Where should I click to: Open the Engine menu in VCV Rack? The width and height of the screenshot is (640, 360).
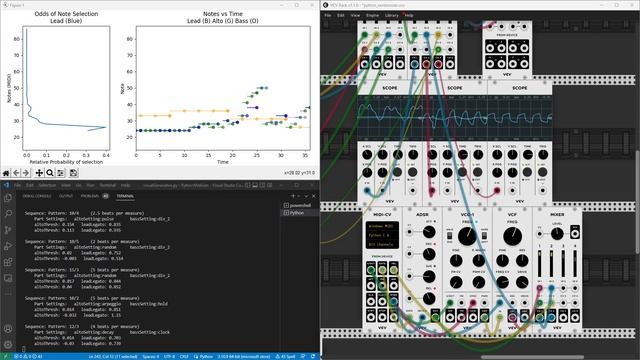click(x=372, y=16)
